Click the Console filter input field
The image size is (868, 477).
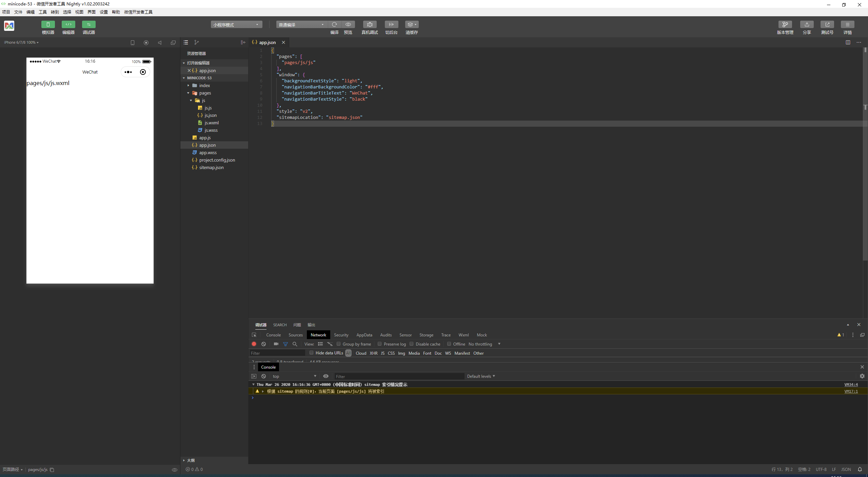tap(398, 376)
